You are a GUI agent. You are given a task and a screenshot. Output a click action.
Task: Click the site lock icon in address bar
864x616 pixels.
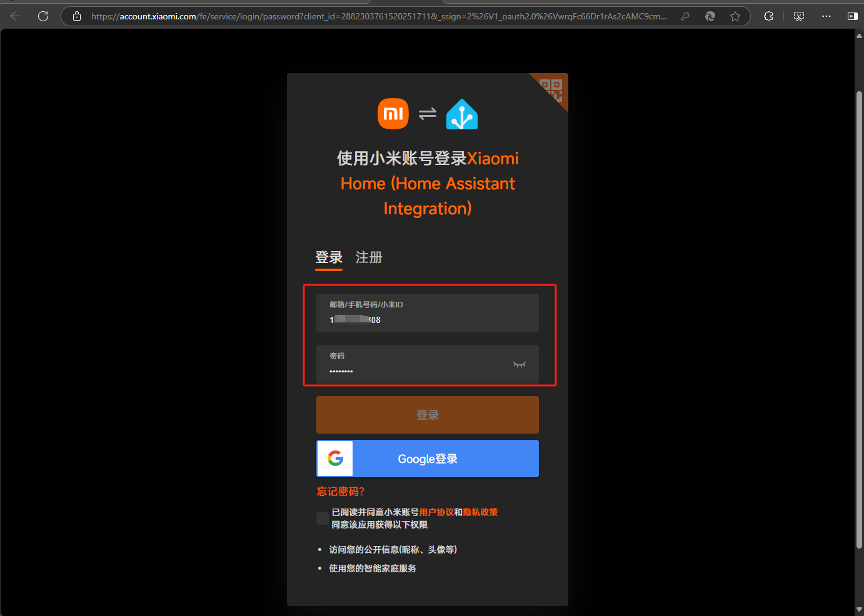77,16
